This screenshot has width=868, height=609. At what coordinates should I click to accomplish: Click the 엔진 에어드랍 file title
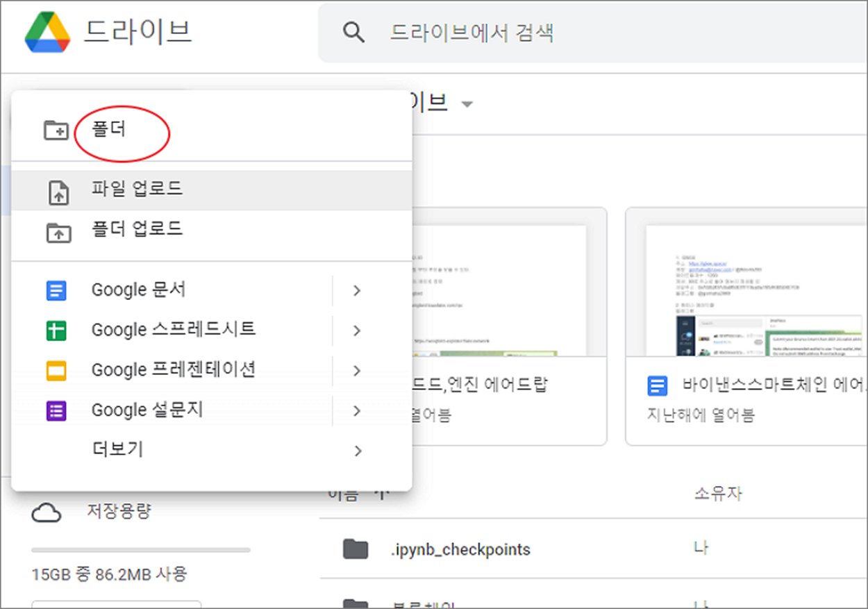(x=481, y=384)
